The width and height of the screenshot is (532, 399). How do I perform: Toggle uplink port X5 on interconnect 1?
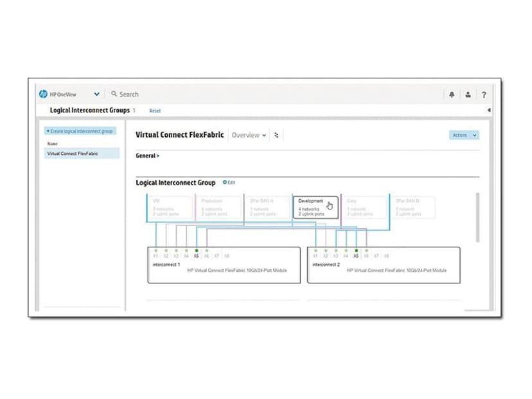pyautogui.click(x=196, y=251)
